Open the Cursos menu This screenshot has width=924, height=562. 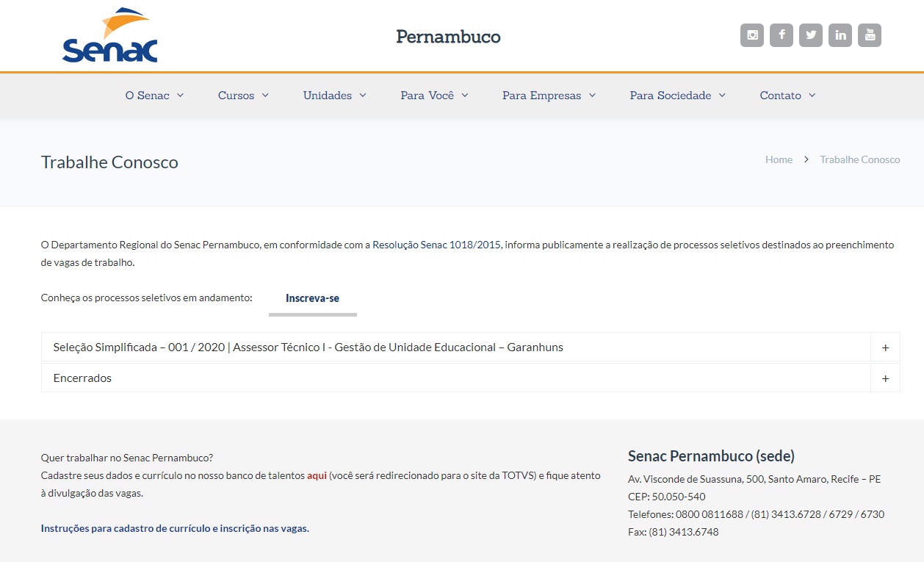(243, 96)
